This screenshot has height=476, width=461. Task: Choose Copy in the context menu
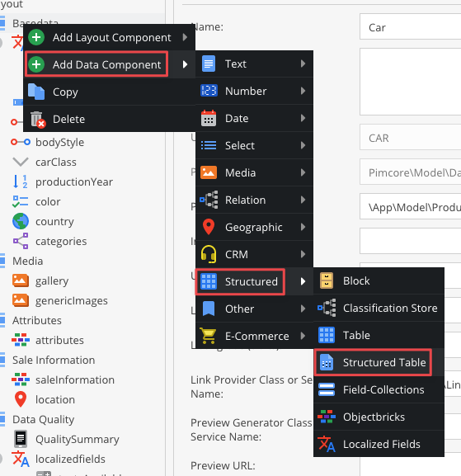pyautogui.click(x=109, y=92)
